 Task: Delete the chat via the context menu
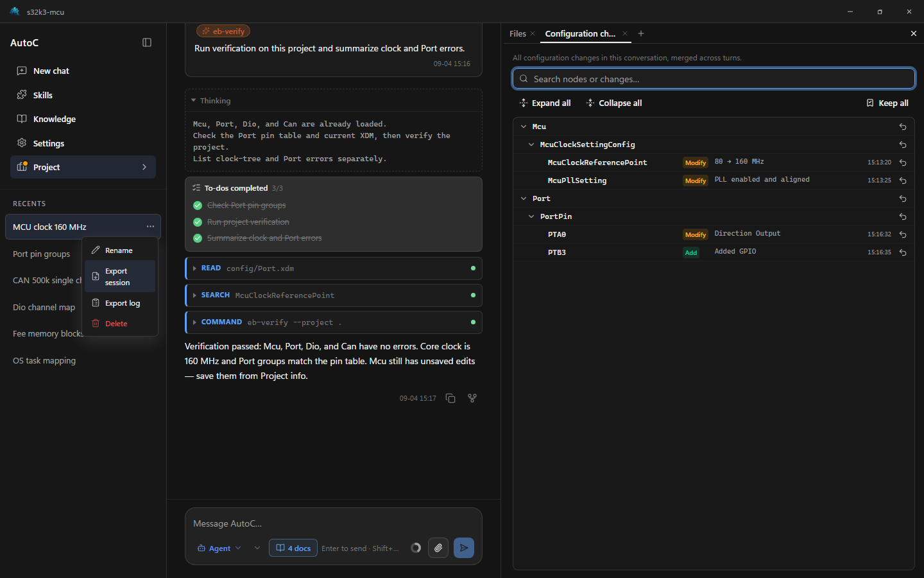point(120,324)
